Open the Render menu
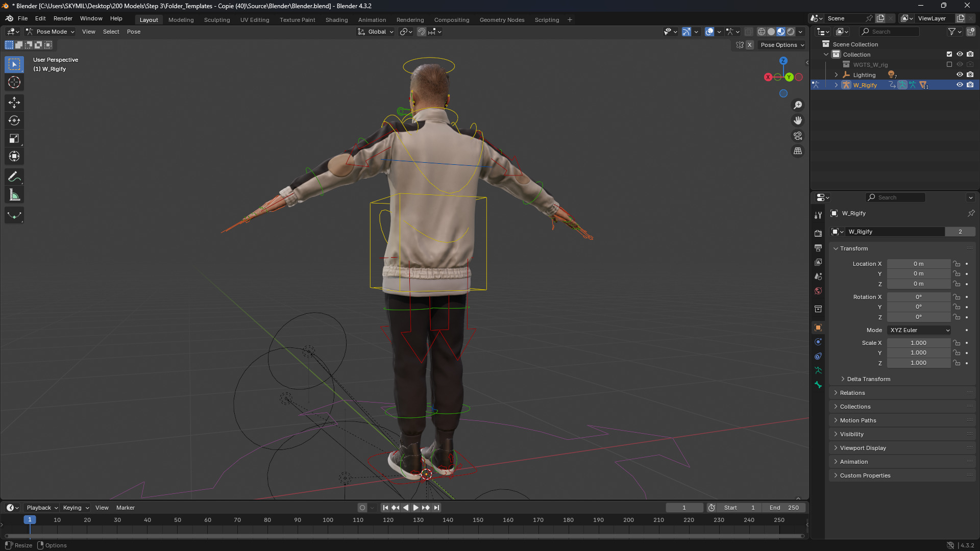This screenshot has height=551, width=980. (x=63, y=18)
